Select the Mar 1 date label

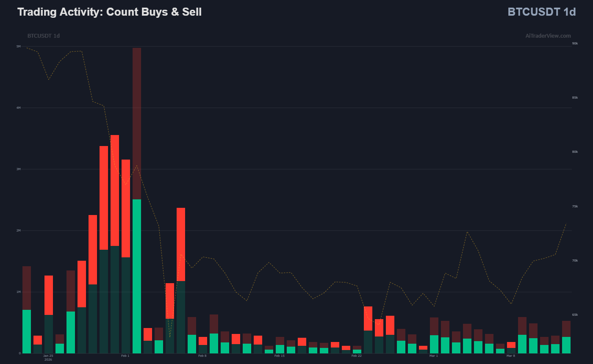tap(434, 356)
